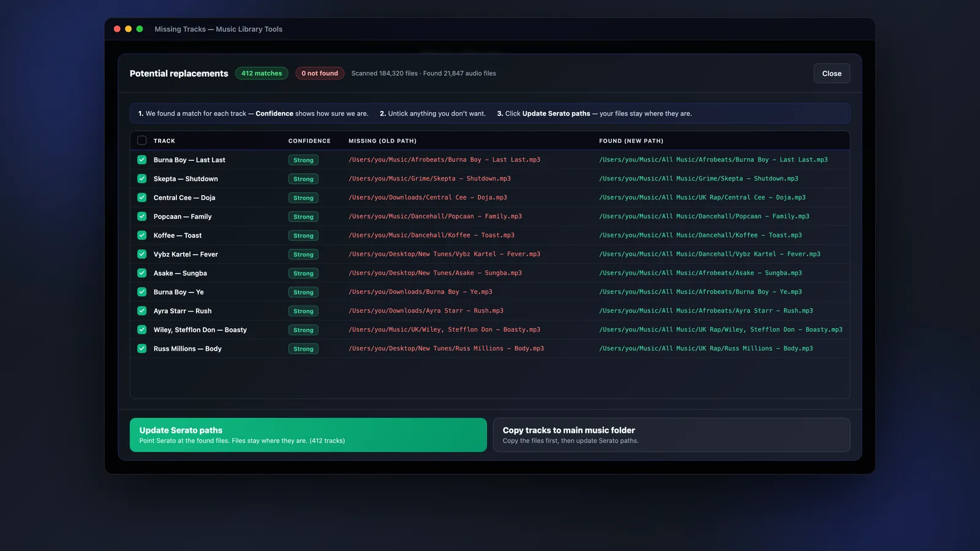This screenshot has height=551, width=980.
Task: Click the Scanned 184,320 files status text
Action: click(x=423, y=73)
